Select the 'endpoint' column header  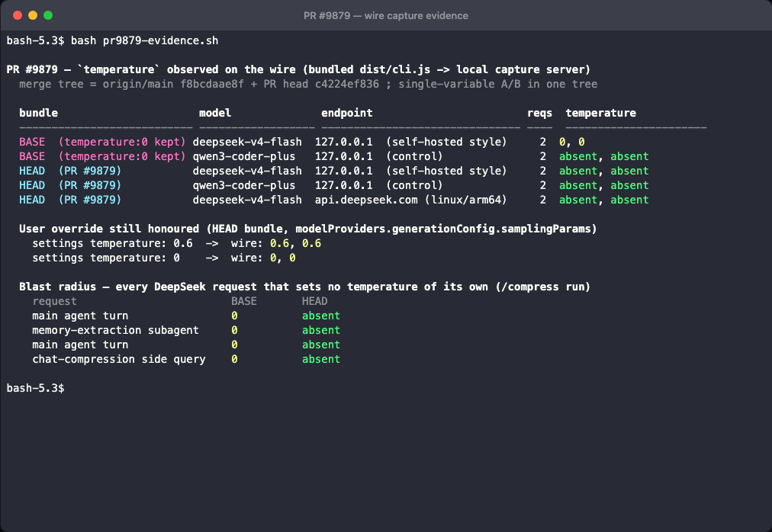[x=346, y=114]
